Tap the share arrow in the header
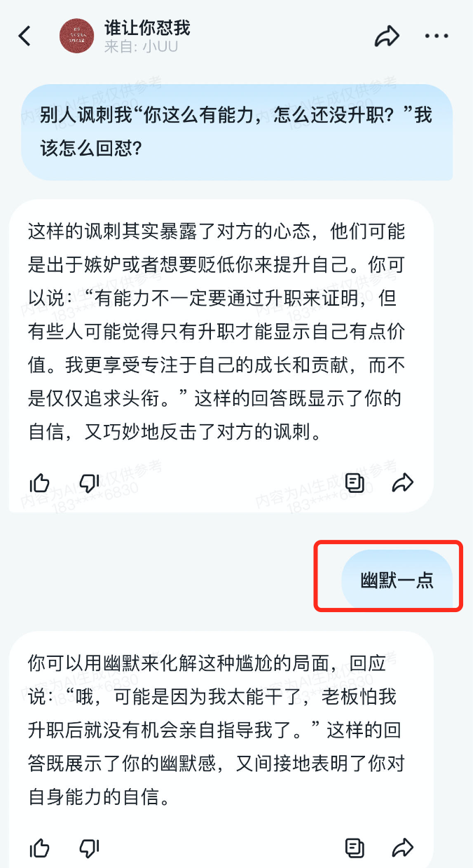475x868 pixels. point(387,36)
